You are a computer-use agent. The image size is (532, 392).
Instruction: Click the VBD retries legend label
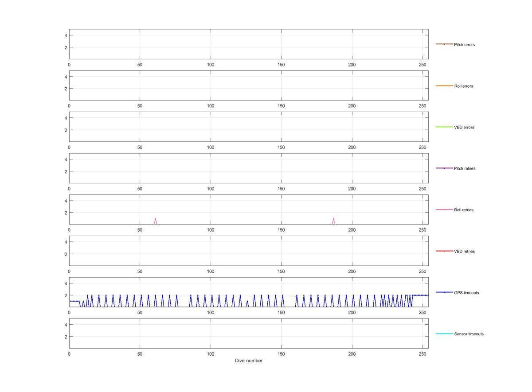coord(464,252)
